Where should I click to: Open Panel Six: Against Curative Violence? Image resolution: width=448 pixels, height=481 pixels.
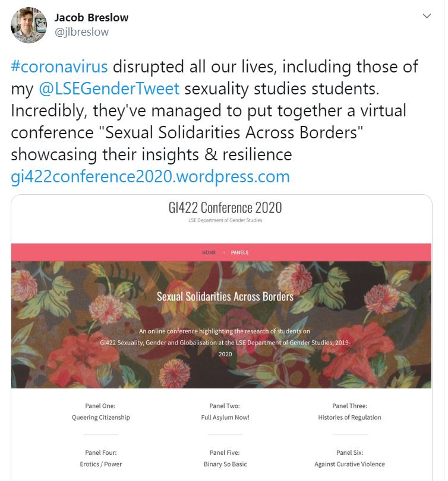349,458
